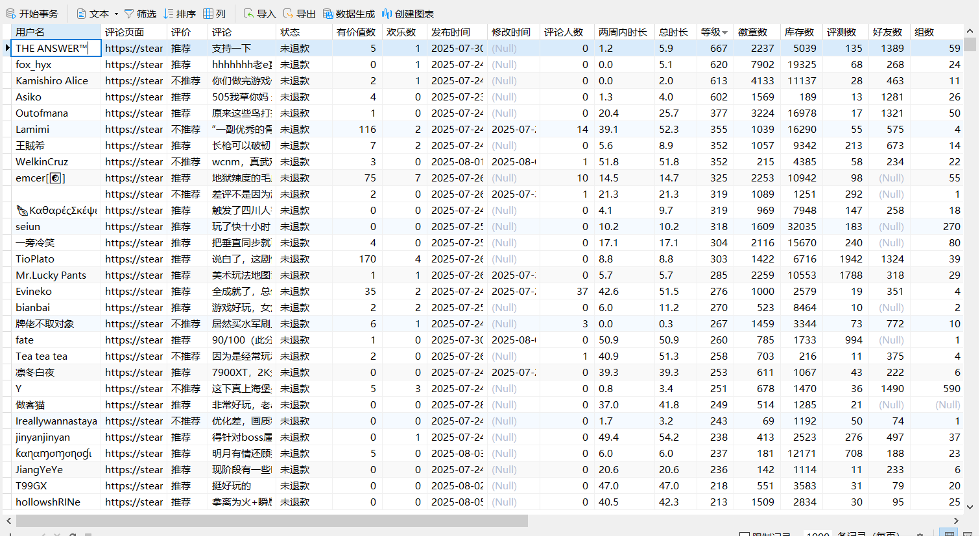The width and height of the screenshot is (980, 536).
Task: Click the 导出 (Export) button
Action: 299,14
